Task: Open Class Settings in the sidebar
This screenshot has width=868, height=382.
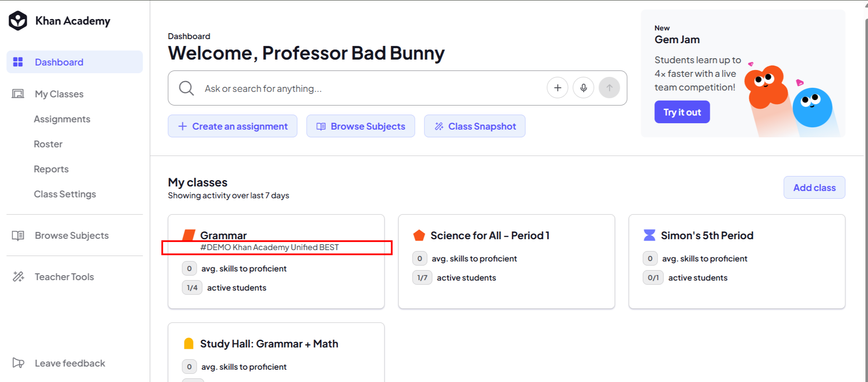Action: click(x=65, y=194)
